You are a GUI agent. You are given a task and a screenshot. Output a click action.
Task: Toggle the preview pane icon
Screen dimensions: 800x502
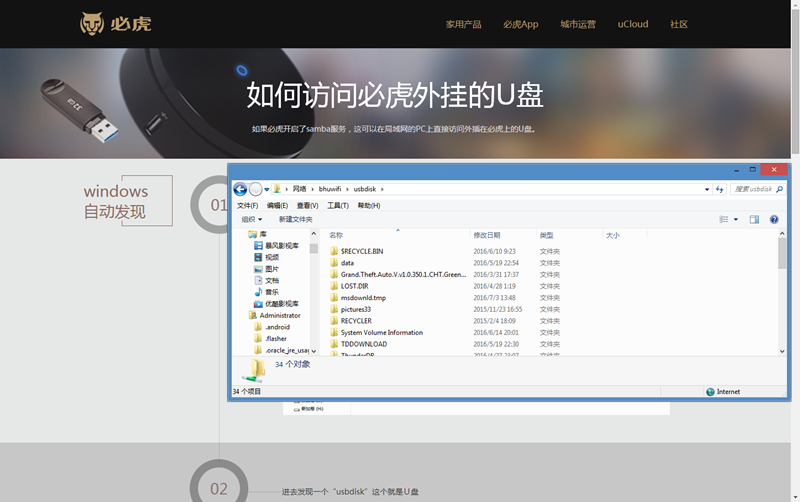(754, 219)
